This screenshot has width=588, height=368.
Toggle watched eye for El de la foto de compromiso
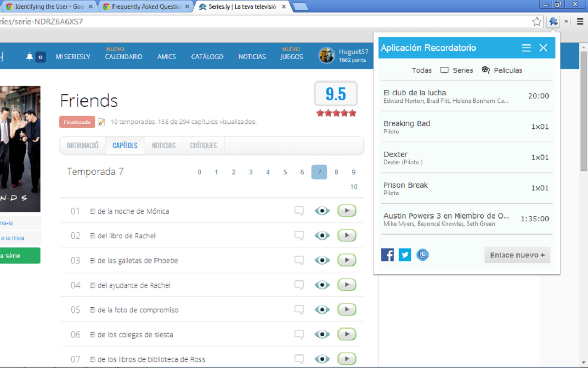pyautogui.click(x=322, y=310)
